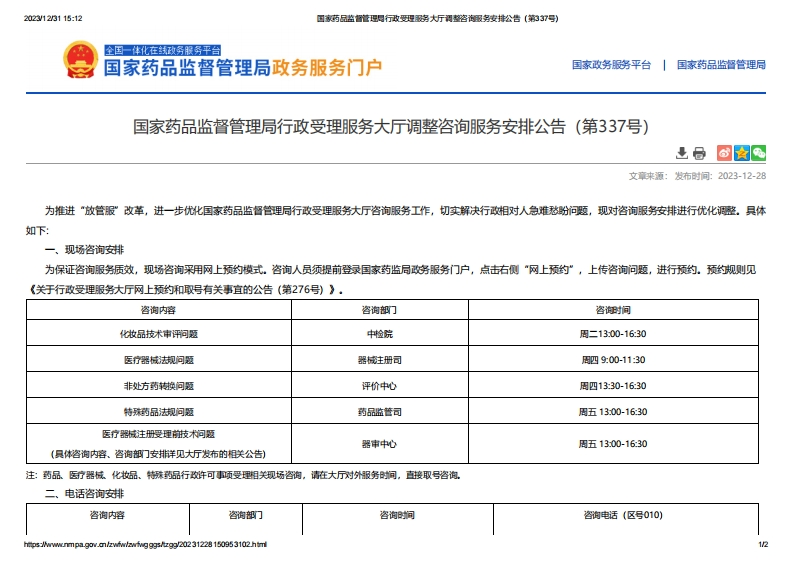The width and height of the screenshot is (793, 561).
Task: Click the 全国一体化在线政务服务平台 banner
Action: click(x=161, y=49)
